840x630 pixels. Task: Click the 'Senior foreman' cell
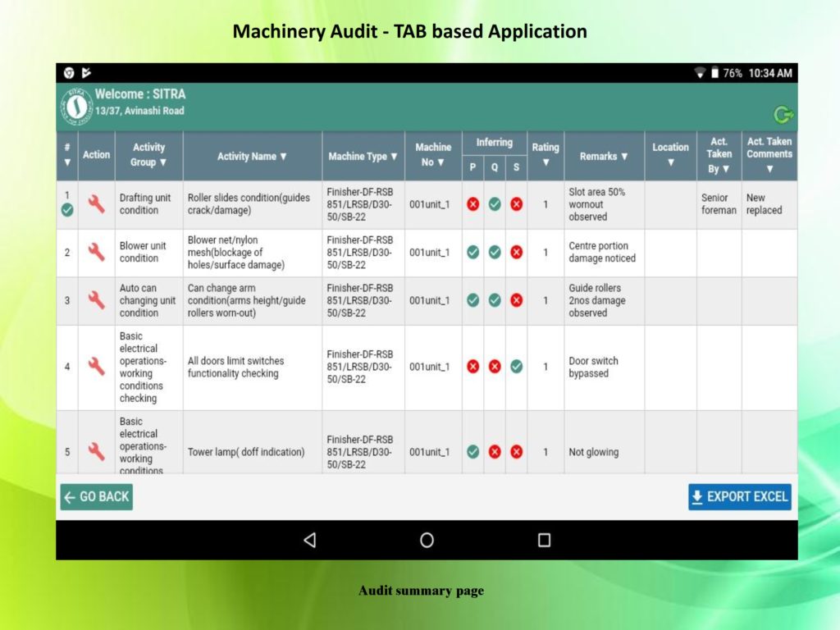pos(719,204)
